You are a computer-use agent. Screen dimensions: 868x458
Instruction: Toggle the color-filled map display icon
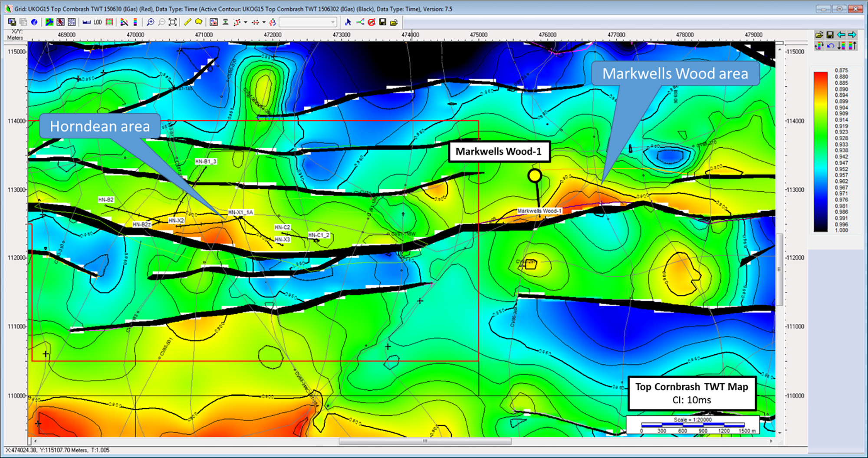49,22
